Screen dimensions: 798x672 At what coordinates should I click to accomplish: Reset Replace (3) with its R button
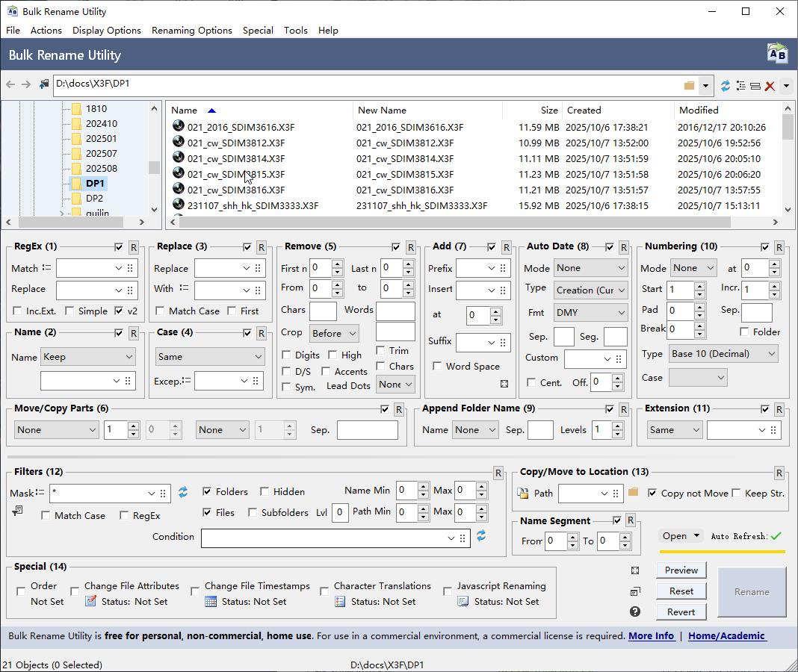[x=261, y=248]
